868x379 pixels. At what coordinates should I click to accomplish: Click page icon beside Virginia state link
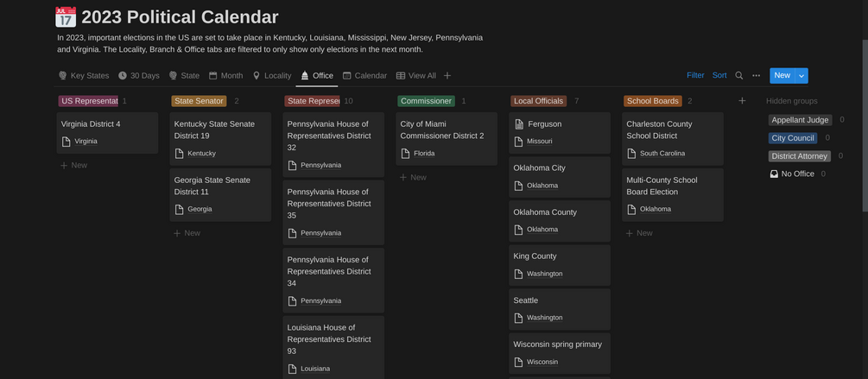[67, 142]
